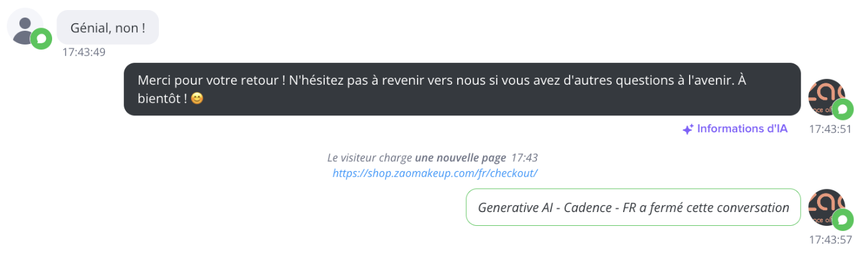Click the 17:43:51 timestamp under Zao avatar
The image size is (868, 261).
830,129
